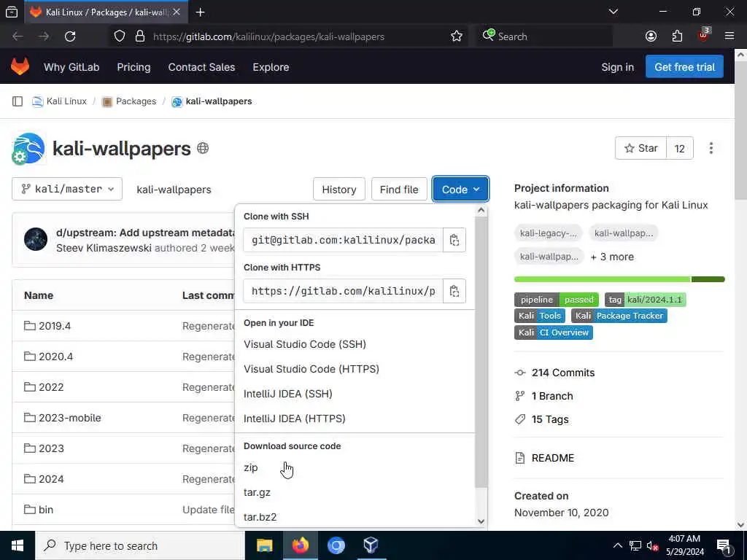Open the list all tabs chevron

(614, 12)
